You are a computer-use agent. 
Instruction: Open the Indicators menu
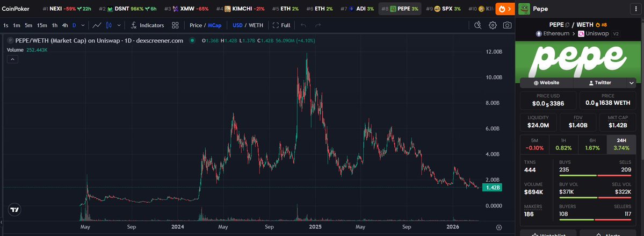(x=148, y=25)
